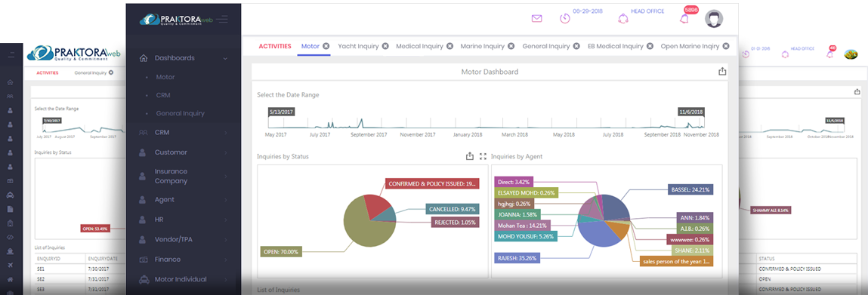The image size is (868, 295).
Task: Switch to the EB Medical Inquiry tab
Action: coord(616,47)
